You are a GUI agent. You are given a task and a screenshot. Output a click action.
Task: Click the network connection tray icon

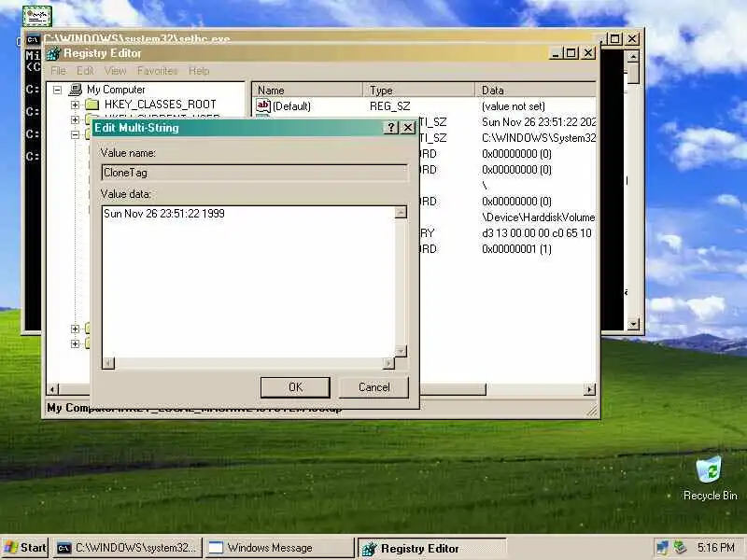[x=662, y=548]
